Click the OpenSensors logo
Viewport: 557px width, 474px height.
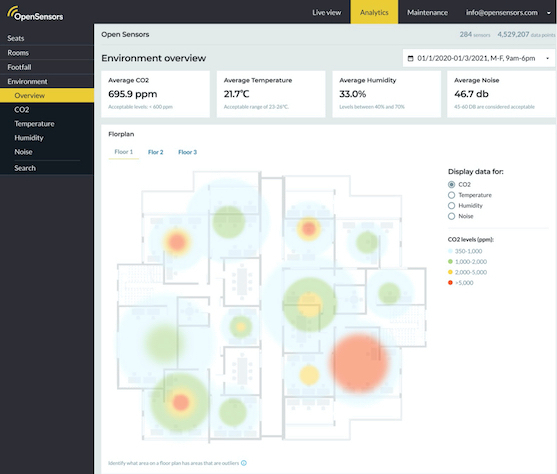tap(35, 14)
